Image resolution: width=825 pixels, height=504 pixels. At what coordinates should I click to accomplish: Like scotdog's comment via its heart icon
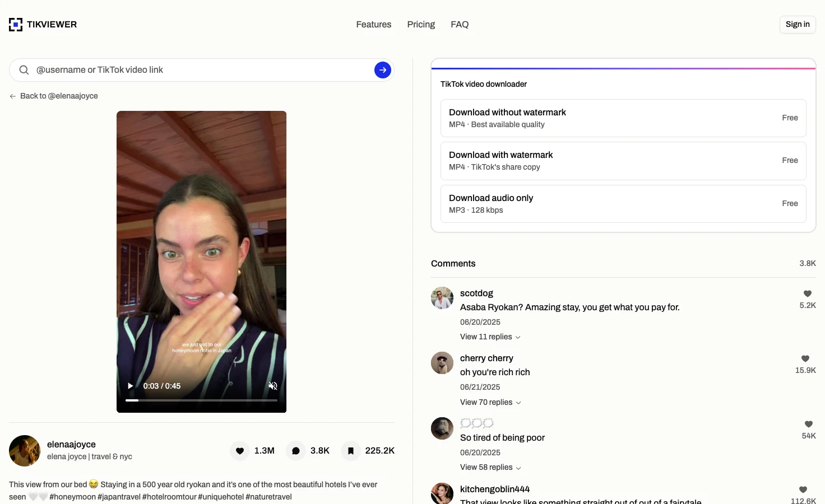click(808, 293)
